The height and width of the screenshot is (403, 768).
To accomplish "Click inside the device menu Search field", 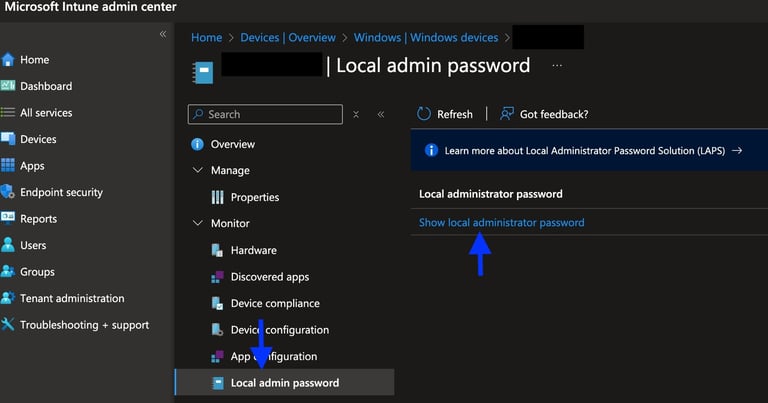I will [265, 114].
